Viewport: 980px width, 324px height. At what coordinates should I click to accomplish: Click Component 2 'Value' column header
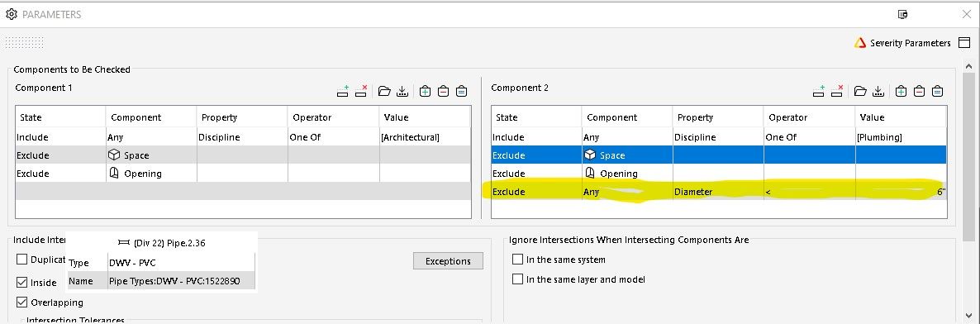tap(901, 117)
